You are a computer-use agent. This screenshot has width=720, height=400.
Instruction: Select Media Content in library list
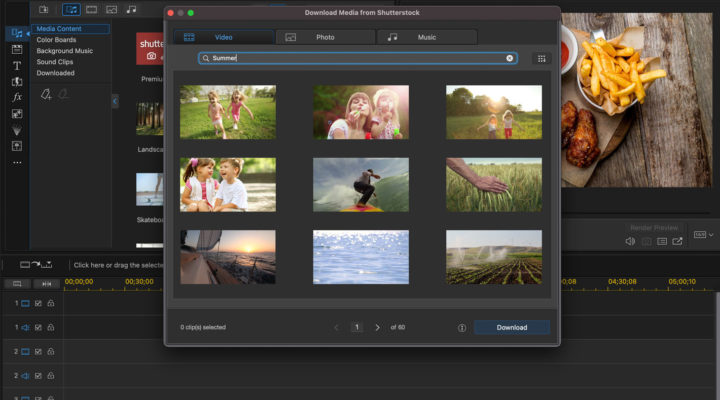click(70, 28)
